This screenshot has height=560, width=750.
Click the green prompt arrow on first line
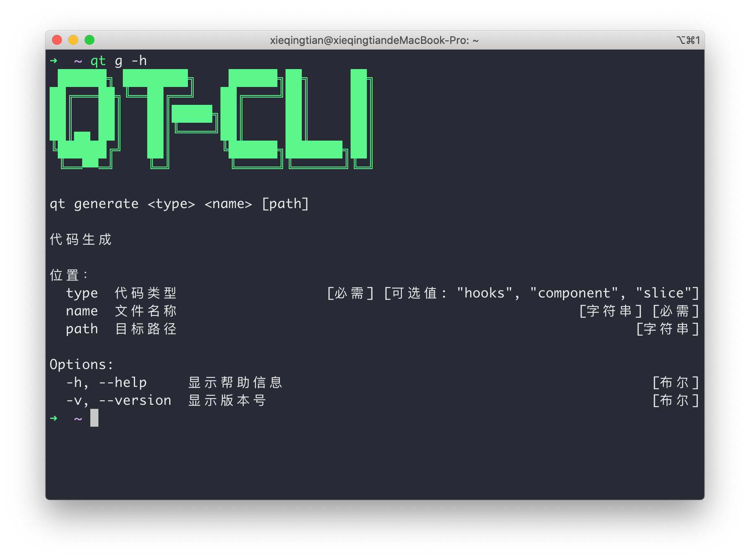coord(54,61)
